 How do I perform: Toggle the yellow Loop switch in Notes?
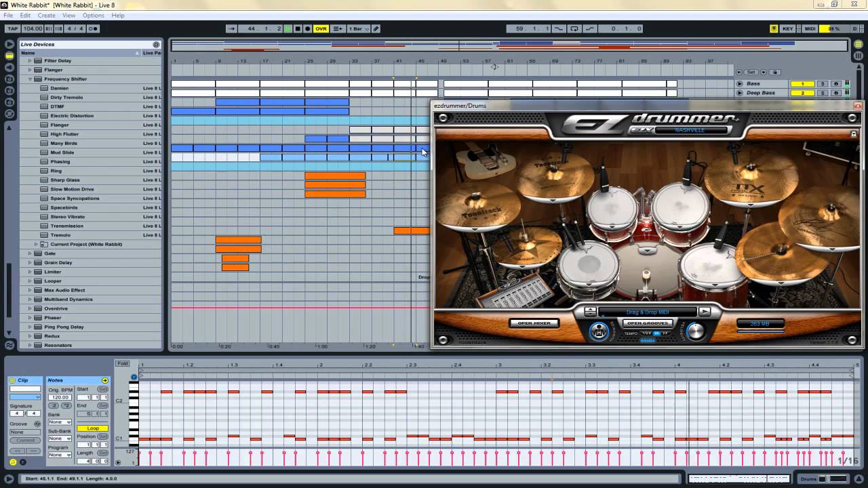[x=93, y=428]
